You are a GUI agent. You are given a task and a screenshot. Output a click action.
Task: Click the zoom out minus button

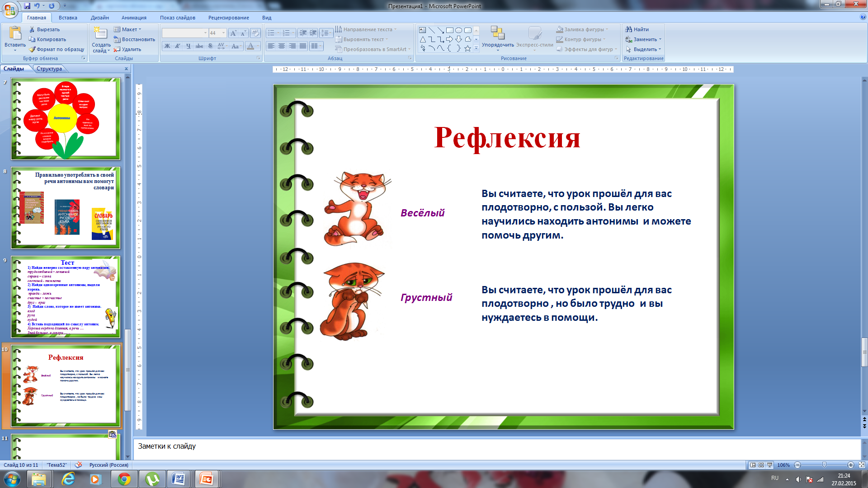(x=797, y=465)
